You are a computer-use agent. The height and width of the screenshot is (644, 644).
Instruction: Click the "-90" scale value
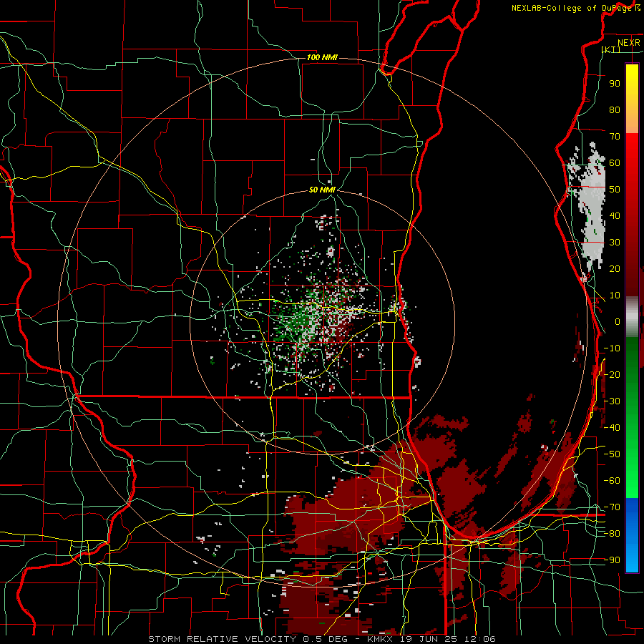612,560
